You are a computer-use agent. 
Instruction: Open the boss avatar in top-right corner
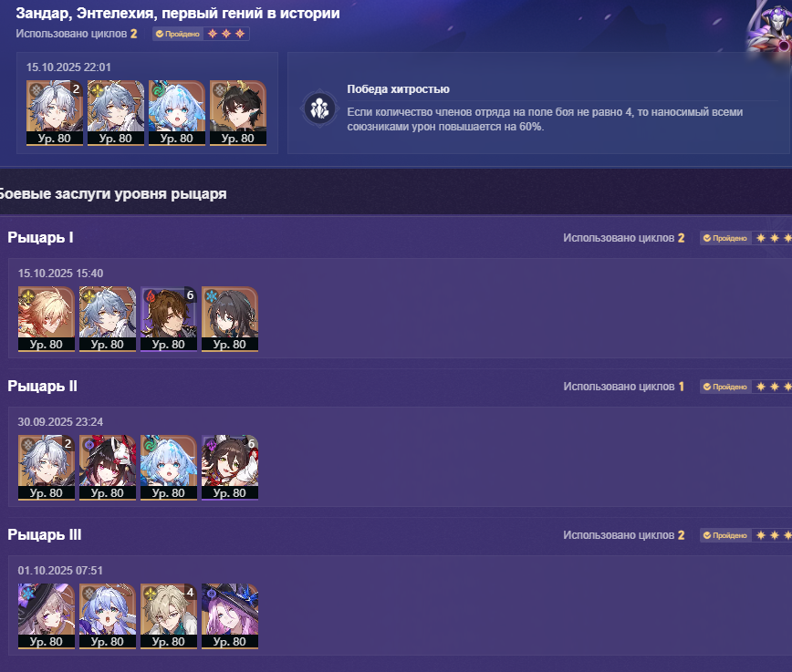pos(770,27)
